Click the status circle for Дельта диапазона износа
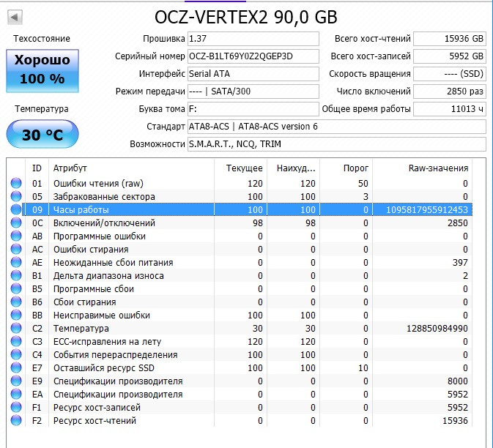This screenshot has width=493, height=448. click(16, 275)
